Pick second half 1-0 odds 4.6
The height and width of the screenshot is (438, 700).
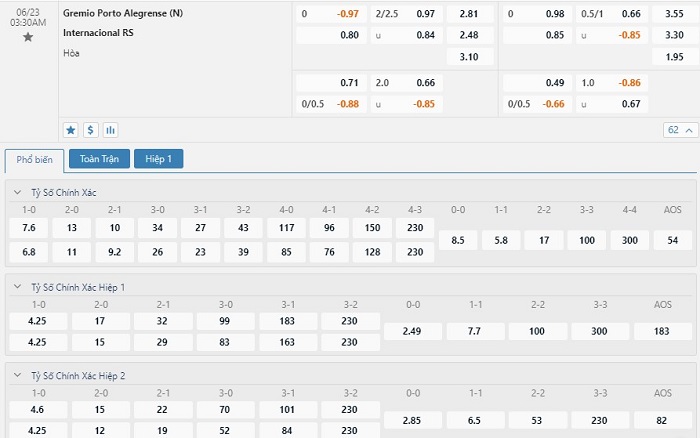point(38,409)
